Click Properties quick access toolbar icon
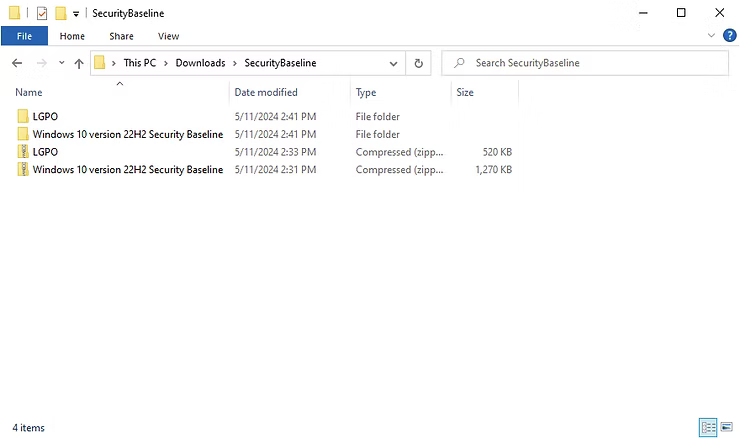The height and width of the screenshot is (438, 740). pos(42,13)
